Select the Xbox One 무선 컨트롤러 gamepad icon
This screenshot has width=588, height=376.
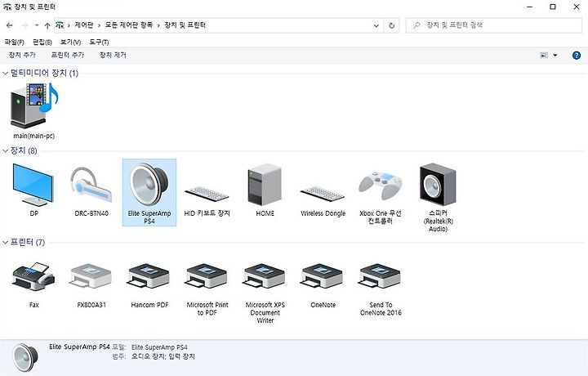[381, 185]
